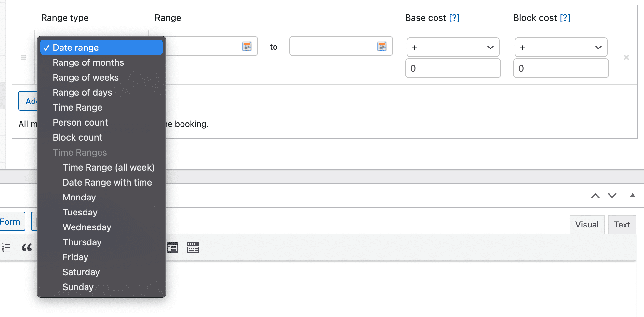This screenshot has height=317, width=644.
Task: Remove the pricing row with the X icon
Action: click(626, 57)
